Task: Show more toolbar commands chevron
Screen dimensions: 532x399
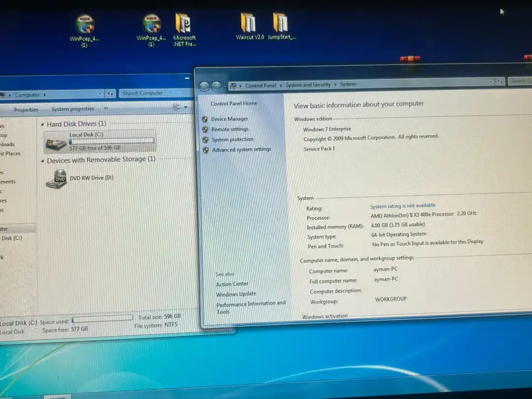Action: click(106, 108)
